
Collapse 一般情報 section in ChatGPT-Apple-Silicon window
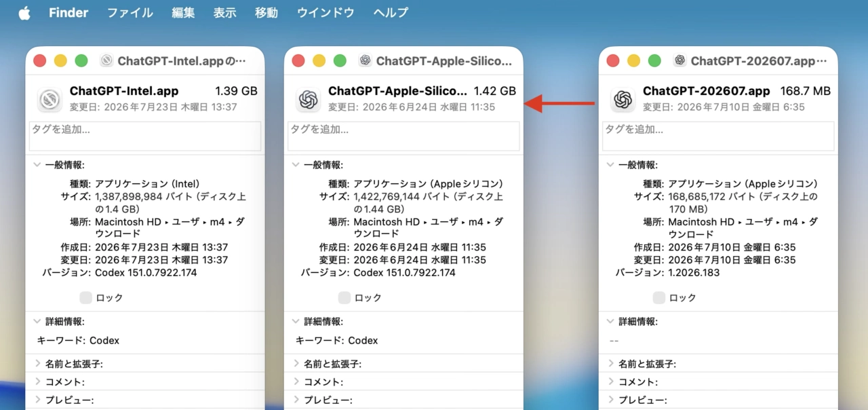click(296, 165)
